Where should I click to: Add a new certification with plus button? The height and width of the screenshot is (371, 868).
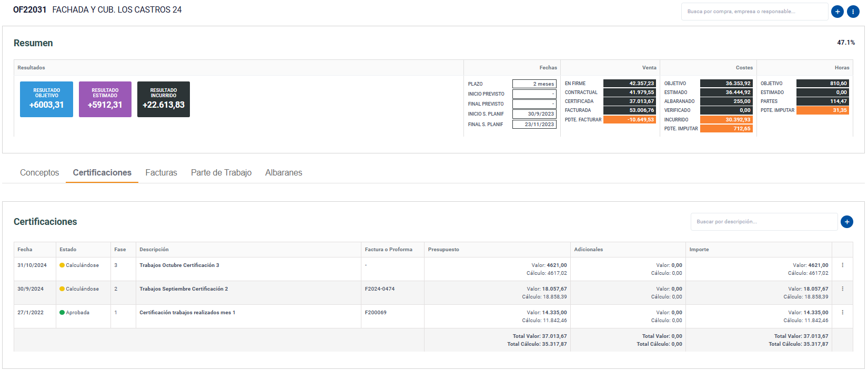click(846, 222)
